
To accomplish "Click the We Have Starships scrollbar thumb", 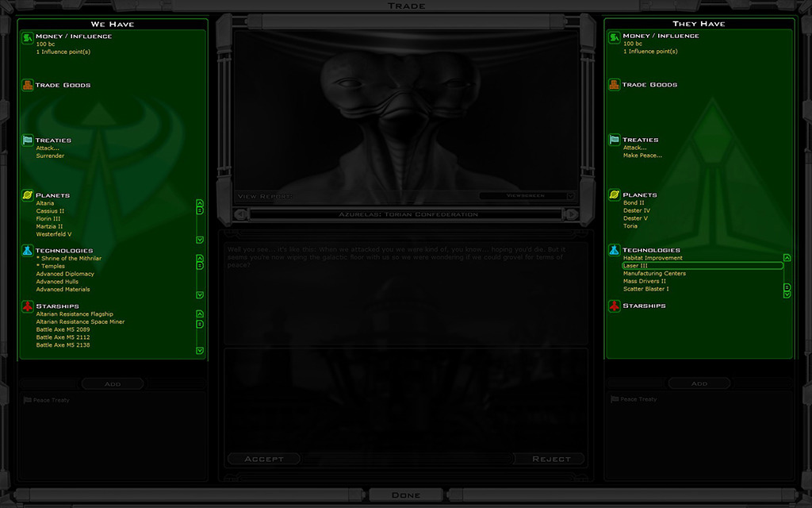I will (x=200, y=324).
